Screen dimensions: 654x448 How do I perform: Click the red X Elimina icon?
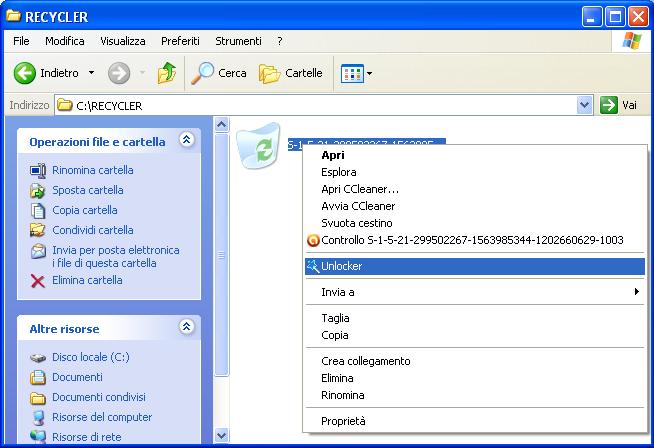(x=38, y=281)
